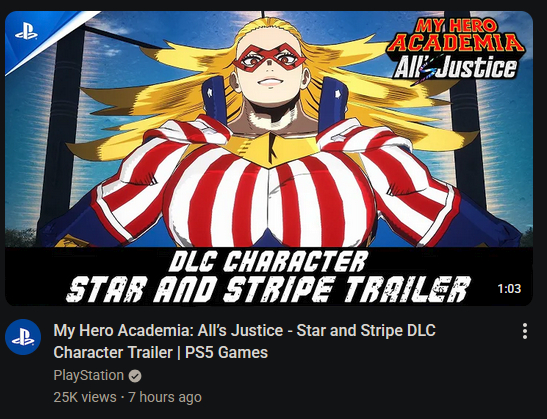This screenshot has width=547, height=419.
Task: Click the character's red mask in thumbnail
Action: (268, 56)
